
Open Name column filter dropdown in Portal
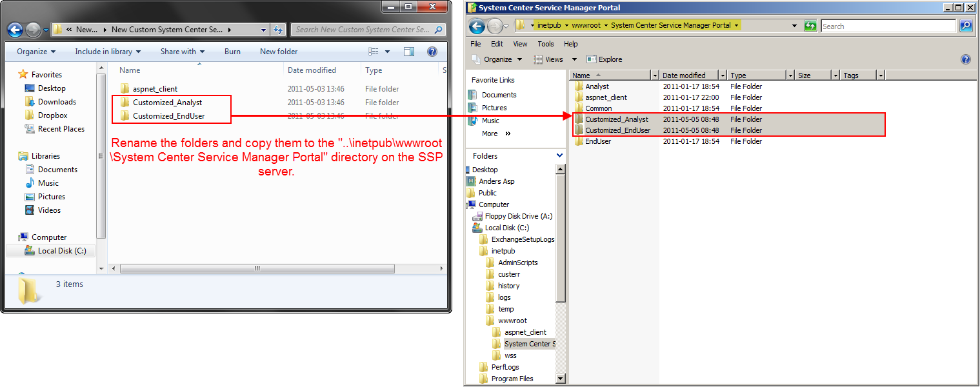point(655,75)
